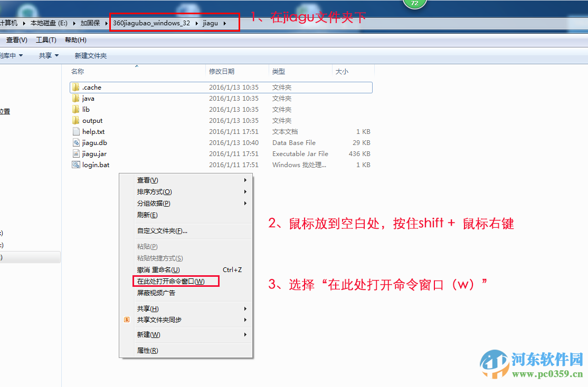Select the jiagu.jar file icon
Viewport: 588px width, 387px height.
76,153
